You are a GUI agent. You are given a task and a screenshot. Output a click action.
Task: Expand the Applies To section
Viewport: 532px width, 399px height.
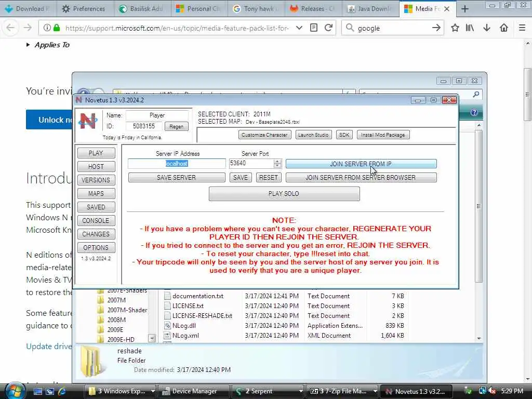(48, 45)
